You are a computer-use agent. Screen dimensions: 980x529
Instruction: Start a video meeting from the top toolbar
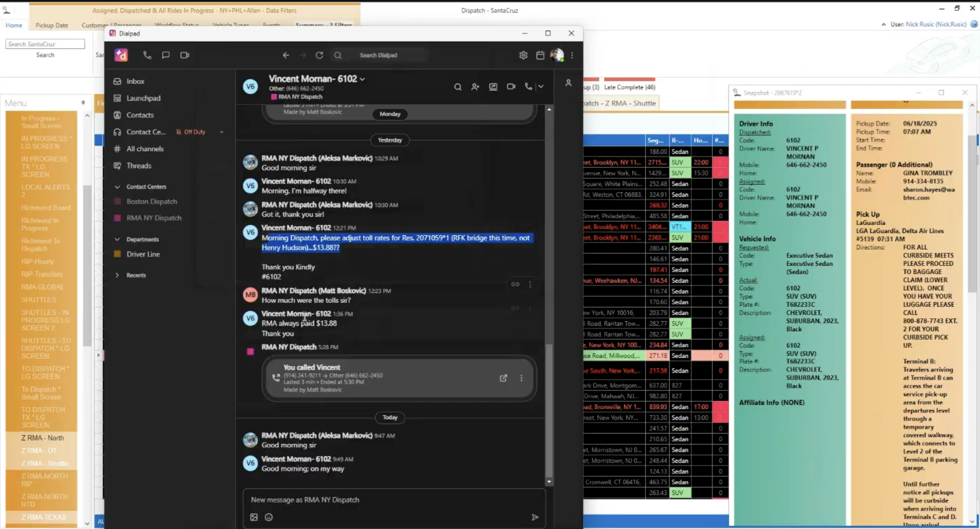184,55
